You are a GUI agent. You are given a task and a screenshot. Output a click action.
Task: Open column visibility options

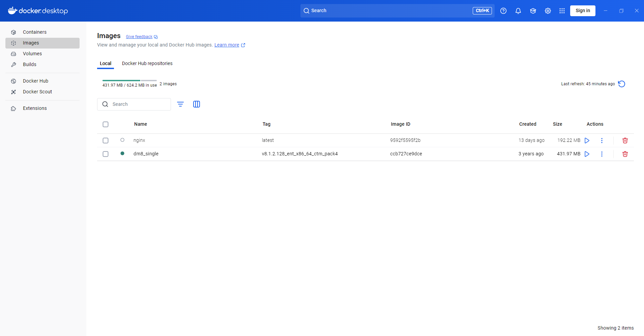[197, 104]
